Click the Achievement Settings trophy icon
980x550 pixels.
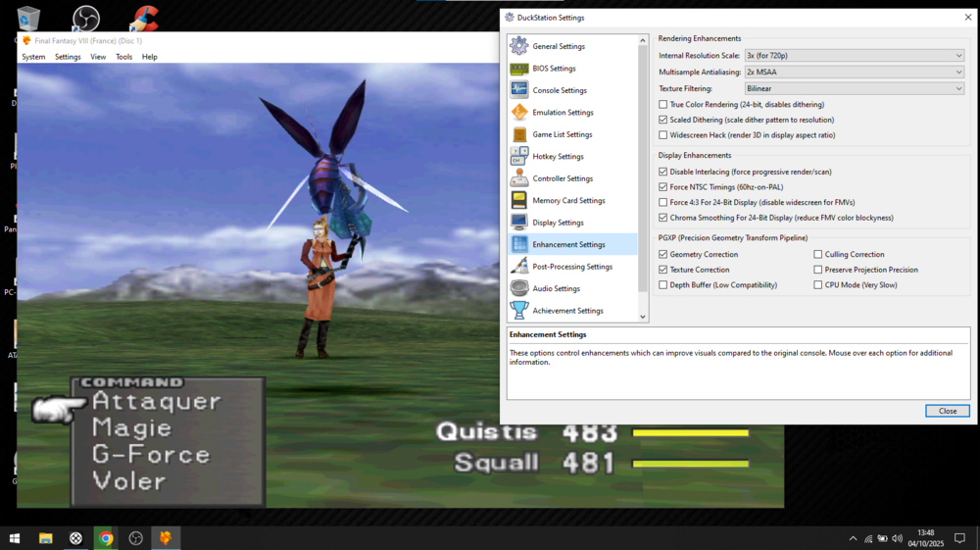pos(518,311)
